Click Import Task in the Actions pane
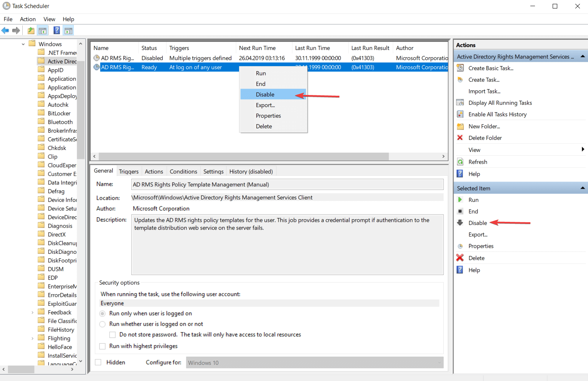588x381 pixels. 485,91
